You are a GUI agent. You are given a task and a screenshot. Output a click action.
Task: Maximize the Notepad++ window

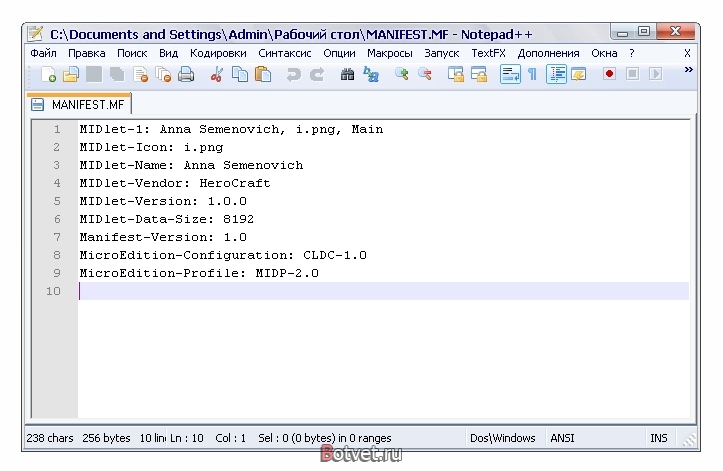pyautogui.click(x=644, y=32)
